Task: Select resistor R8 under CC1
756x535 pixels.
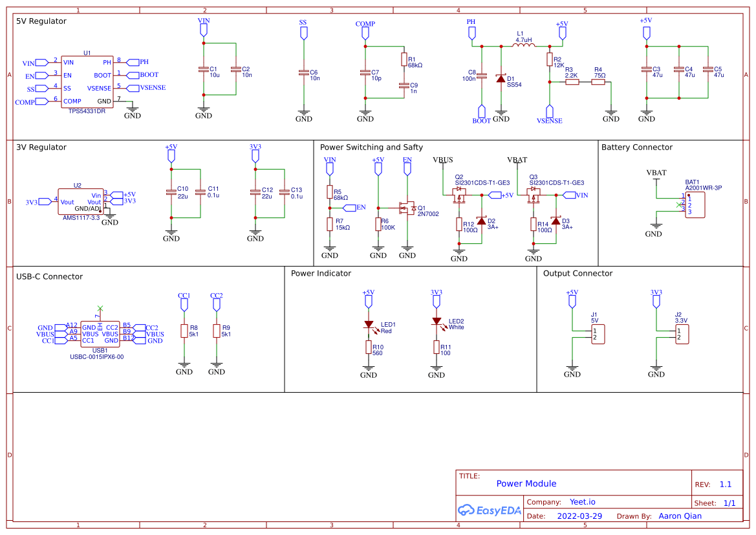Action: (184, 331)
